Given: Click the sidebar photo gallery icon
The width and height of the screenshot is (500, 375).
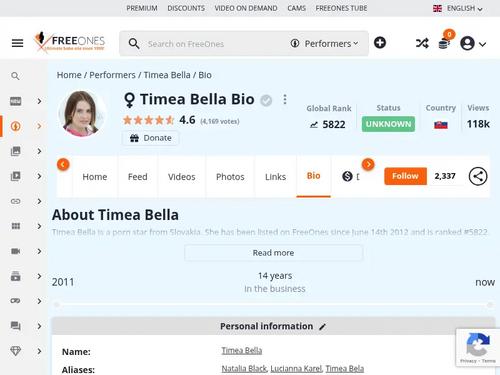Looking at the screenshot, I should point(16,151).
